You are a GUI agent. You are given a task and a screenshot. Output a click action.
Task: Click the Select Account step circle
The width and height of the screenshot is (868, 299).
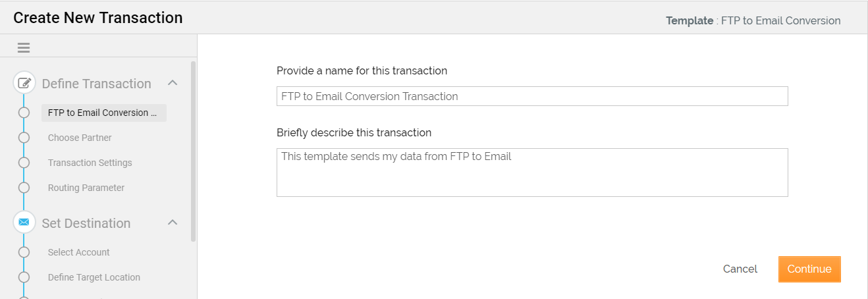(24, 252)
